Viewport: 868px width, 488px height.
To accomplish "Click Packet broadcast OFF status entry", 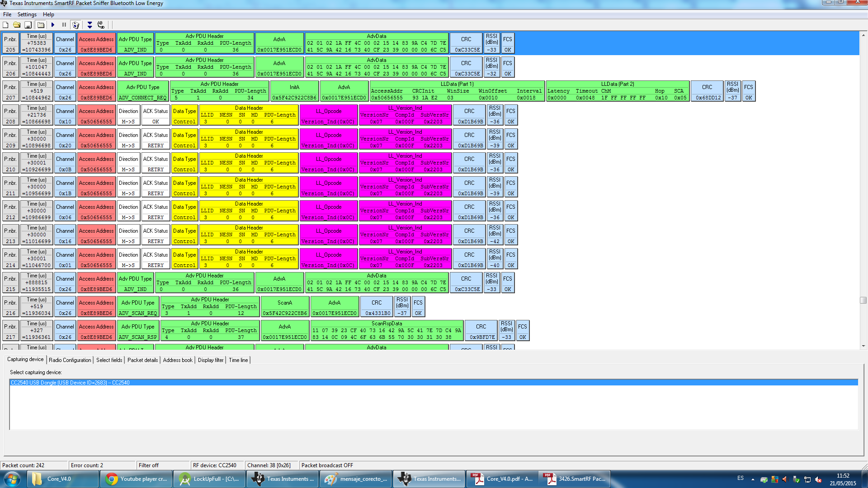I will [327, 465].
